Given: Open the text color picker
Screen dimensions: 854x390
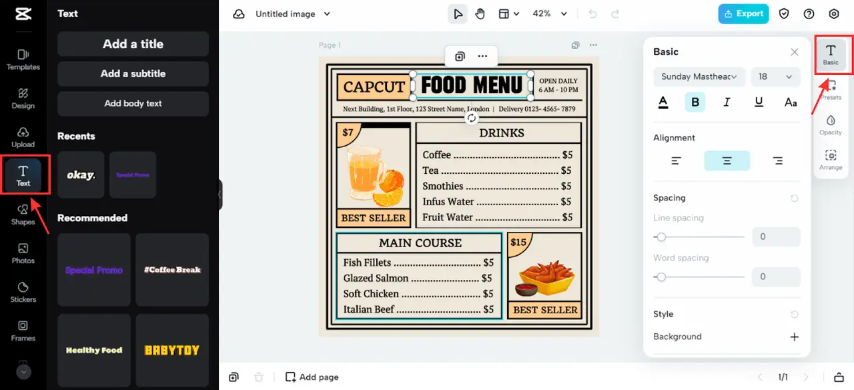Looking at the screenshot, I should click(x=663, y=102).
